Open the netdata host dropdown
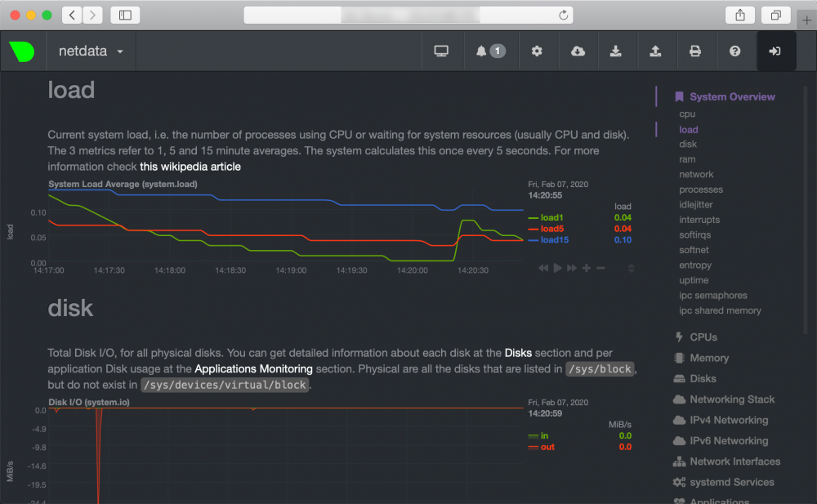This screenshot has width=817, height=504. click(91, 51)
